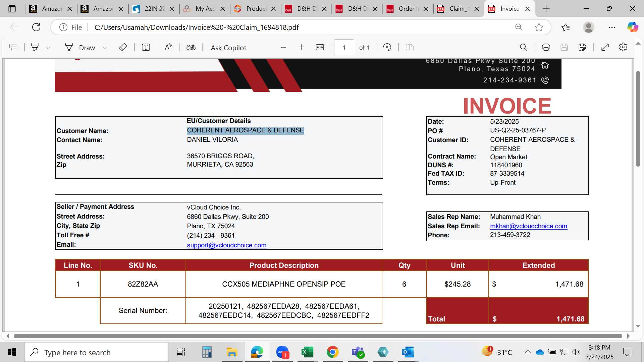Viewport: 644px width, 362px height.
Task: Click the page number field
Action: pos(344,47)
